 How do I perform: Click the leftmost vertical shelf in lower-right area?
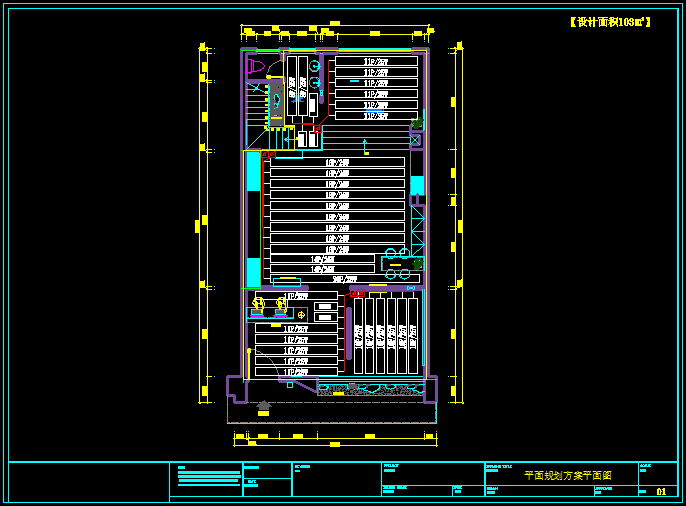point(359,335)
